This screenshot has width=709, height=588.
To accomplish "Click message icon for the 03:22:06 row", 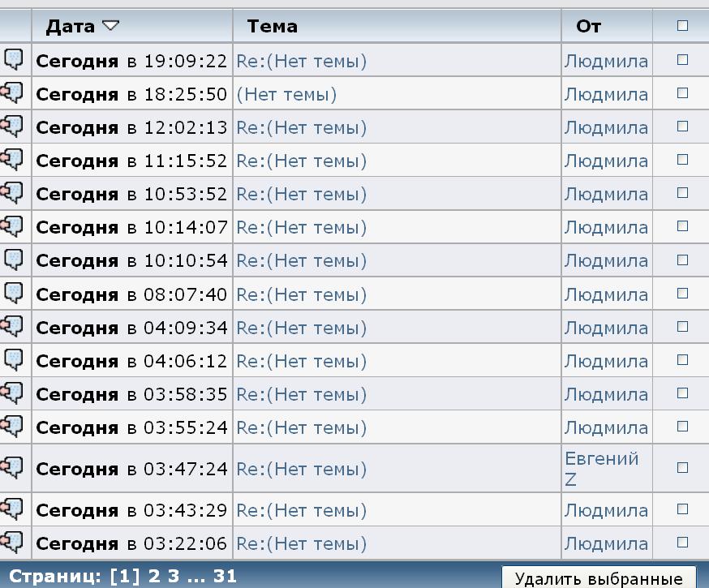I will point(11,543).
